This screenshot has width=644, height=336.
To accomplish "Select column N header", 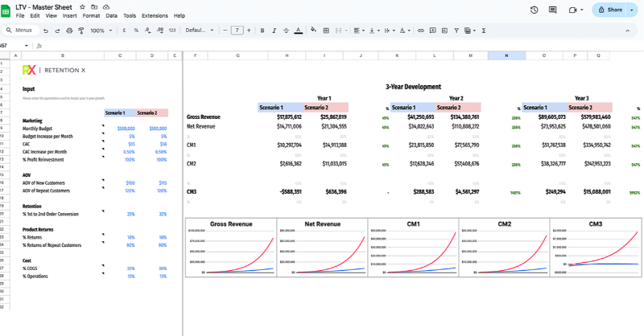I will coord(506,55).
